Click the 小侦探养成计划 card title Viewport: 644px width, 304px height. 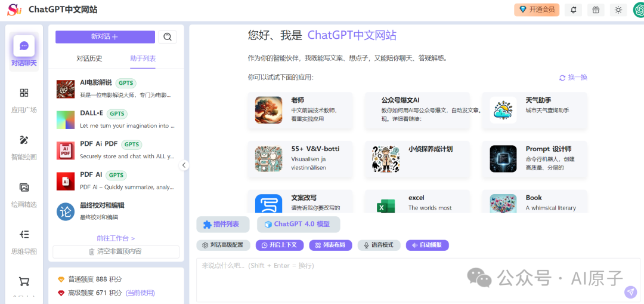point(431,149)
